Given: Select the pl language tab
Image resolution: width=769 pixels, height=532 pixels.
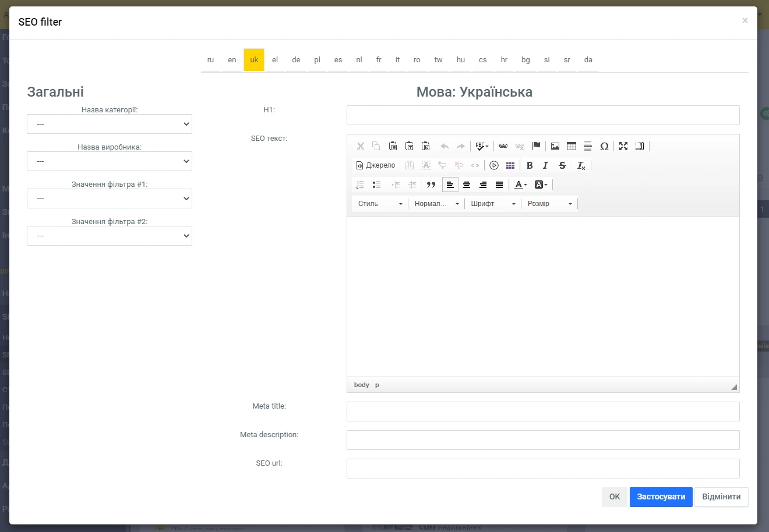Looking at the screenshot, I should (317, 60).
